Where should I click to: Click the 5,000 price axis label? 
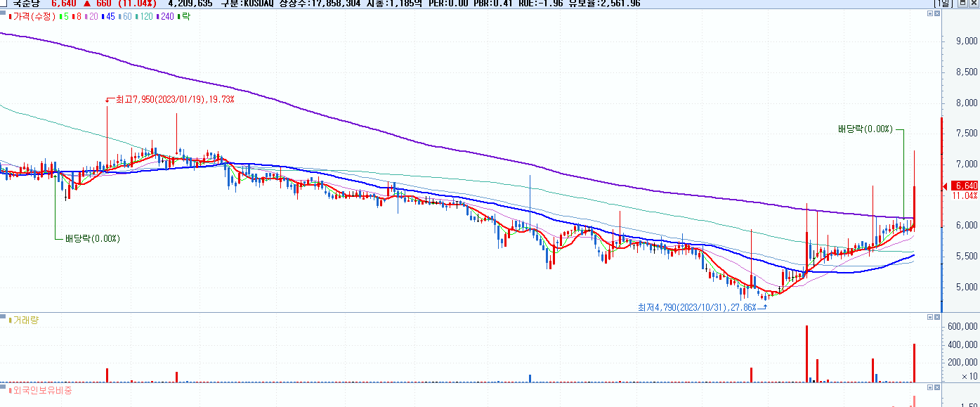[x=967, y=288]
